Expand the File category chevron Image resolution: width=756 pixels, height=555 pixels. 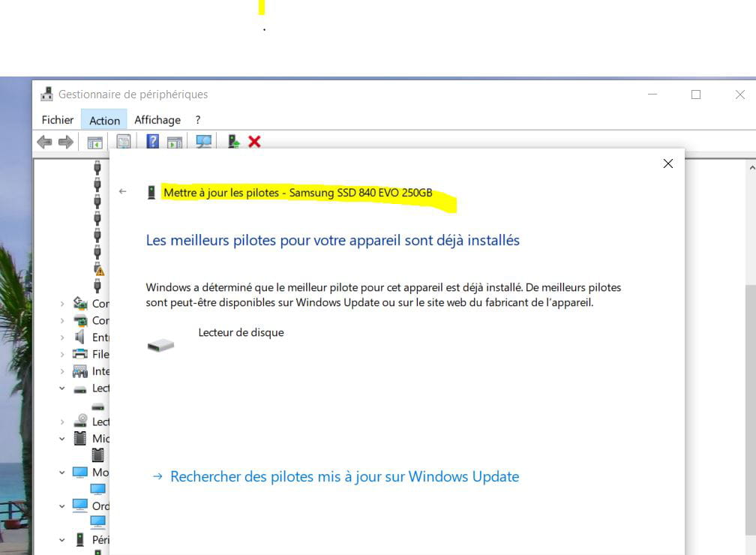point(62,355)
